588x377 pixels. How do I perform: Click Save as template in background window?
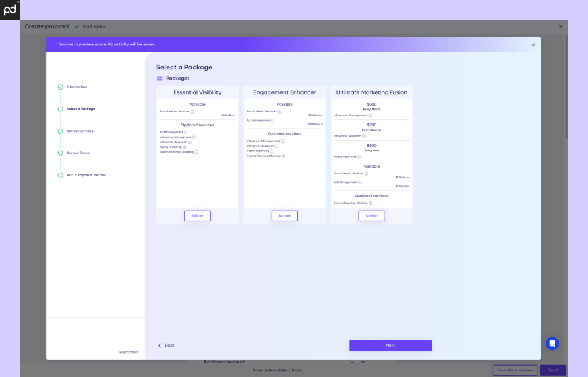click(269, 370)
